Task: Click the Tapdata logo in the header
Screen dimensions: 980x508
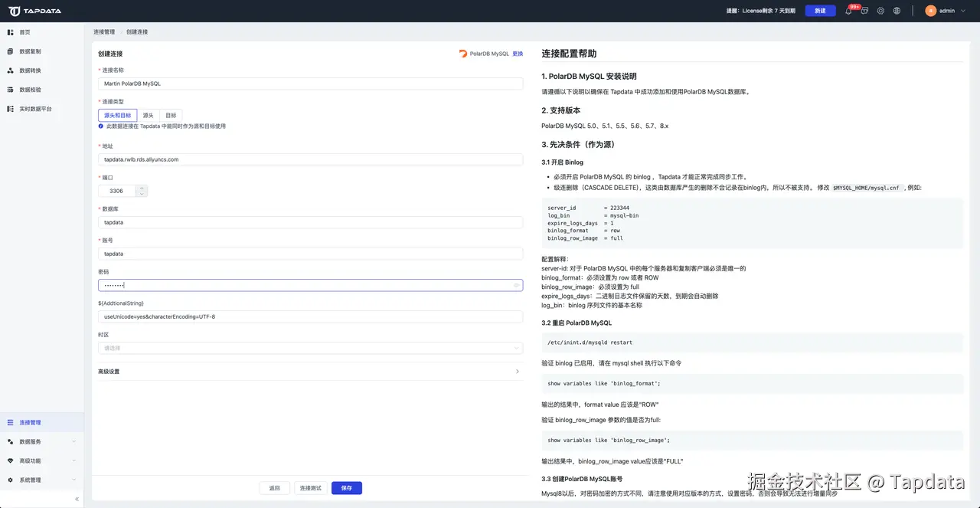Action: pyautogui.click(x=34, y=11)
